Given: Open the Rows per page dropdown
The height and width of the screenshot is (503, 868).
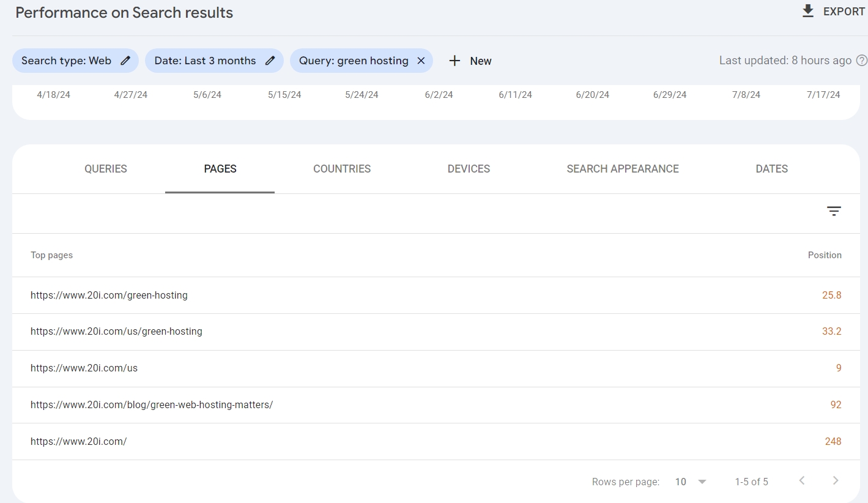Looking at the screenshot, I should 689,482.
